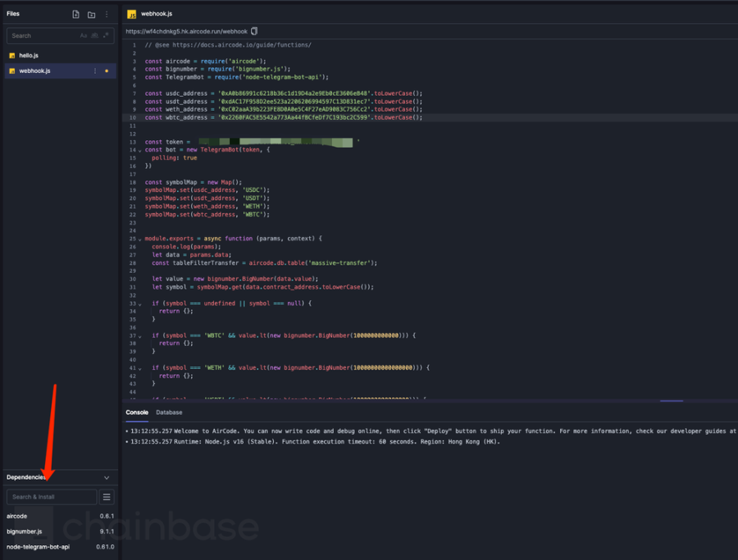Create a new file in Files panel

click(75, 15)
